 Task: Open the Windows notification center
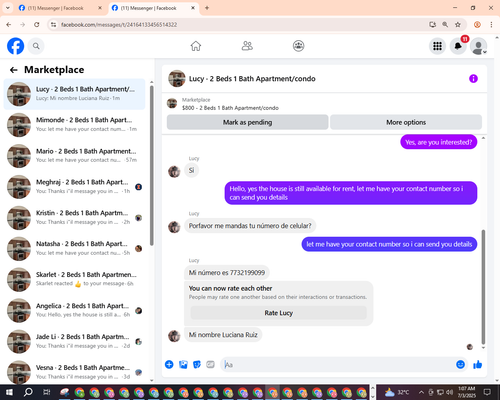(x=487, y=392)
